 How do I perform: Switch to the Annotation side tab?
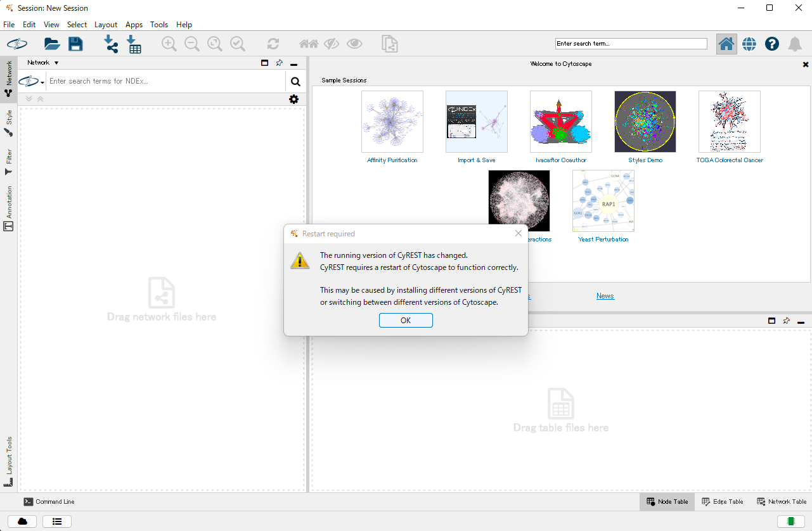pos(9,208)
